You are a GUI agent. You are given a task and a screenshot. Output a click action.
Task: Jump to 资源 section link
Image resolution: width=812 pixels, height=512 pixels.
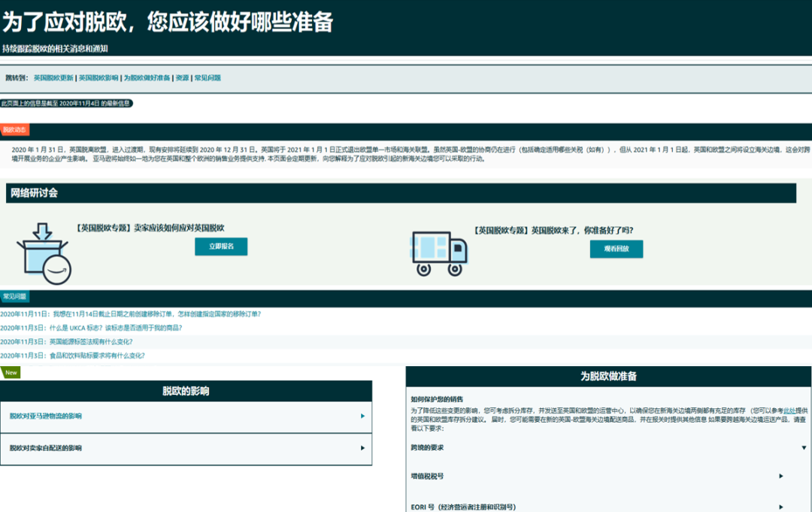[182, 77]
